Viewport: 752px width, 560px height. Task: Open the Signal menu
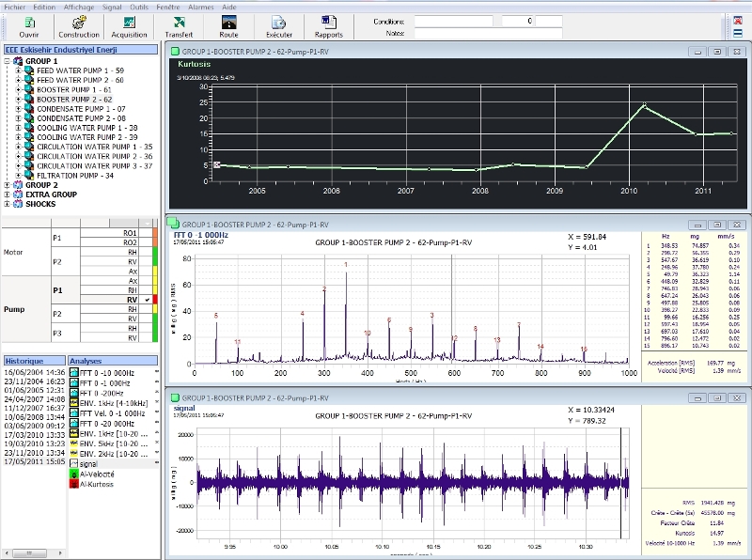[x=114, y=7]
